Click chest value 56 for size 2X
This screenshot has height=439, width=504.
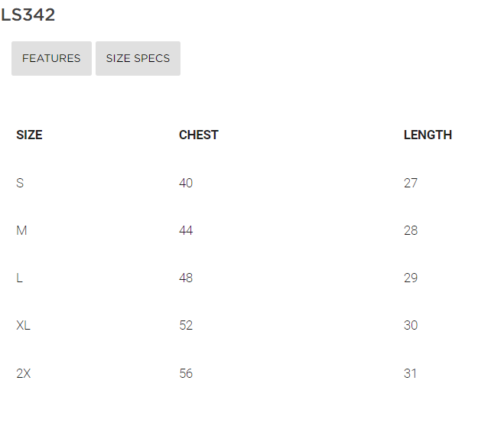pyautogui.click(x=186, y=373)
